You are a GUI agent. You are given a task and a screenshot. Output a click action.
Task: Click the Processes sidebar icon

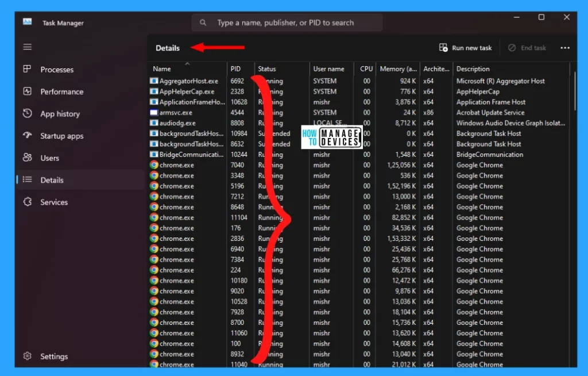coord(27,69)
